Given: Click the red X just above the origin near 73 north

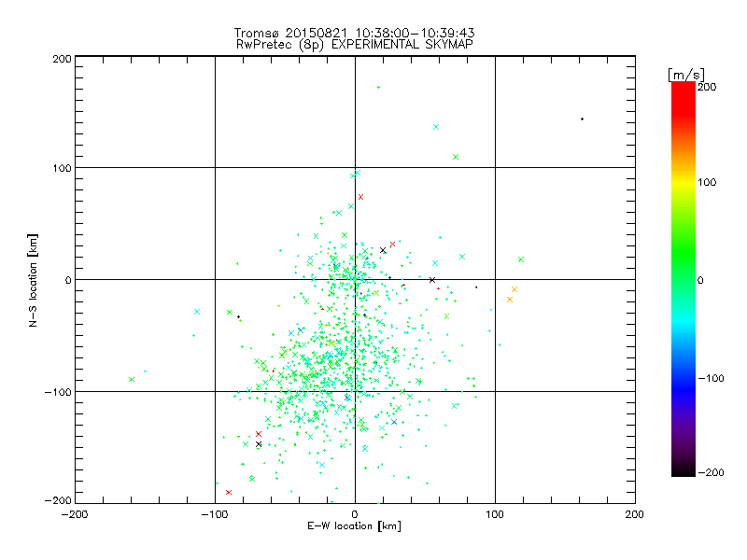Looking at the screenshot, I should tap(360, 197).
